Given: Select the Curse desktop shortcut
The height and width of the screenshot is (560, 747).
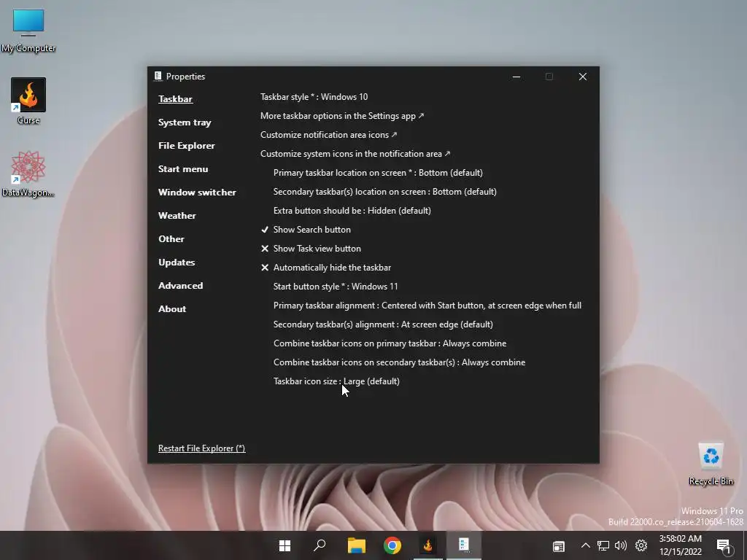Looking at the screenshot, I should tap(28, 101).
